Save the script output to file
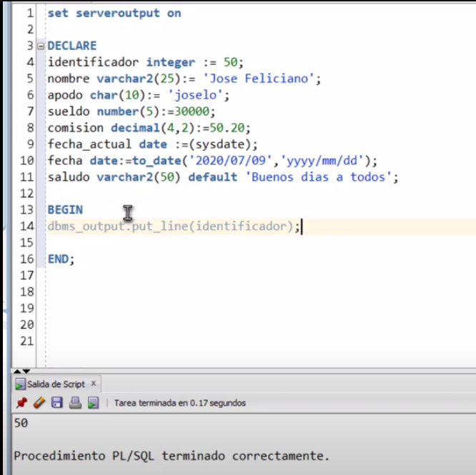476x475 pixels. point(57,403)
